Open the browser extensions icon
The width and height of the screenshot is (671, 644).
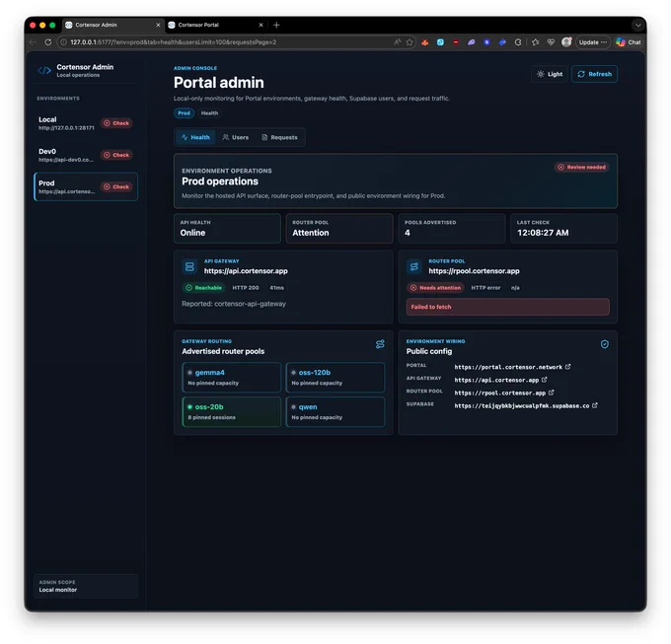tap(518, 41)
